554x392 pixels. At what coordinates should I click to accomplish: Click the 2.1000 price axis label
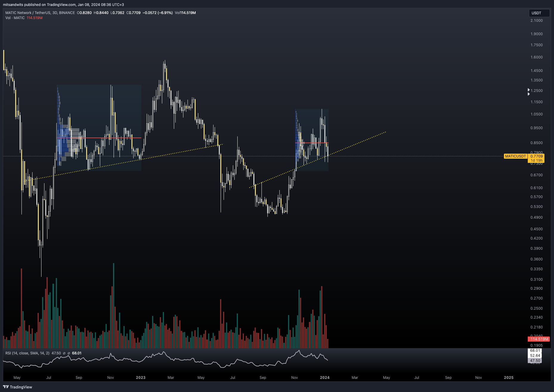[536, 21]
